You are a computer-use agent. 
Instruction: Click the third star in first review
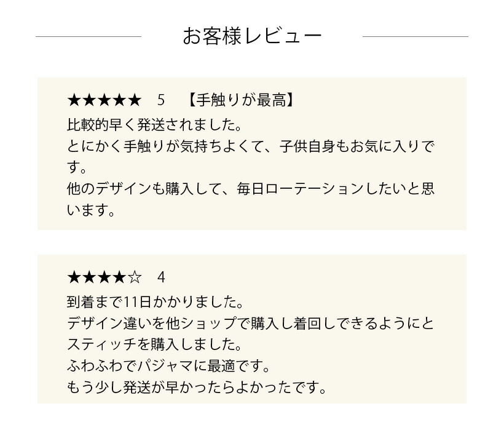pos(104,100)
